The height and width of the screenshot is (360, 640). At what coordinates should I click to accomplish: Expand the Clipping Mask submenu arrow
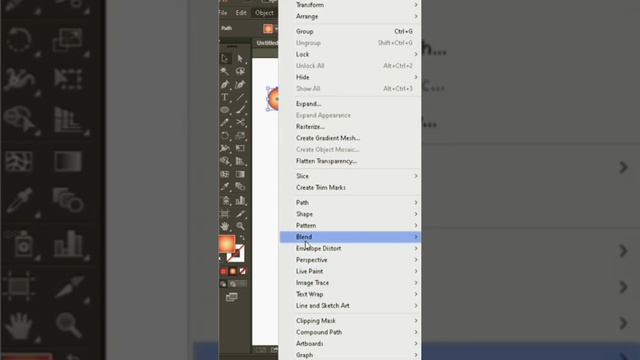click(x=416, y=321)
